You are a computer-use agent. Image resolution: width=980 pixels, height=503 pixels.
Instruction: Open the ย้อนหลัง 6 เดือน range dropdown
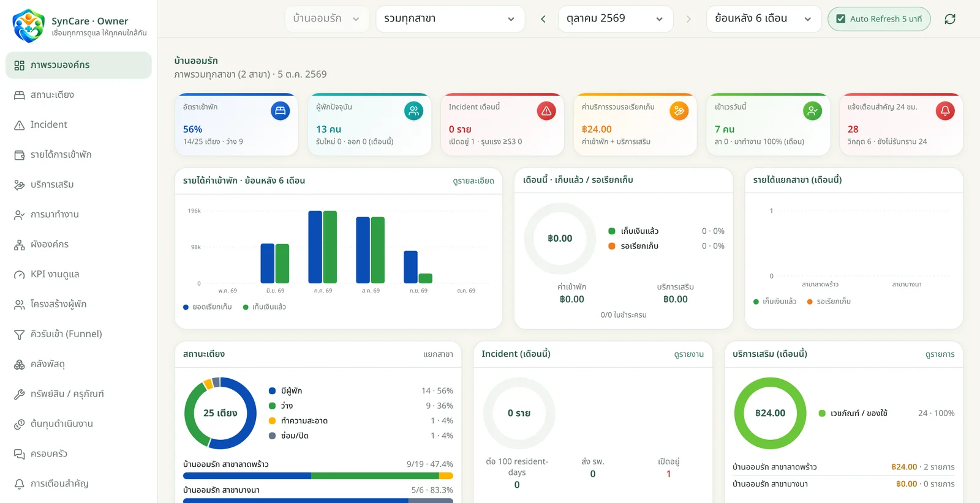[x=764, y=19]
